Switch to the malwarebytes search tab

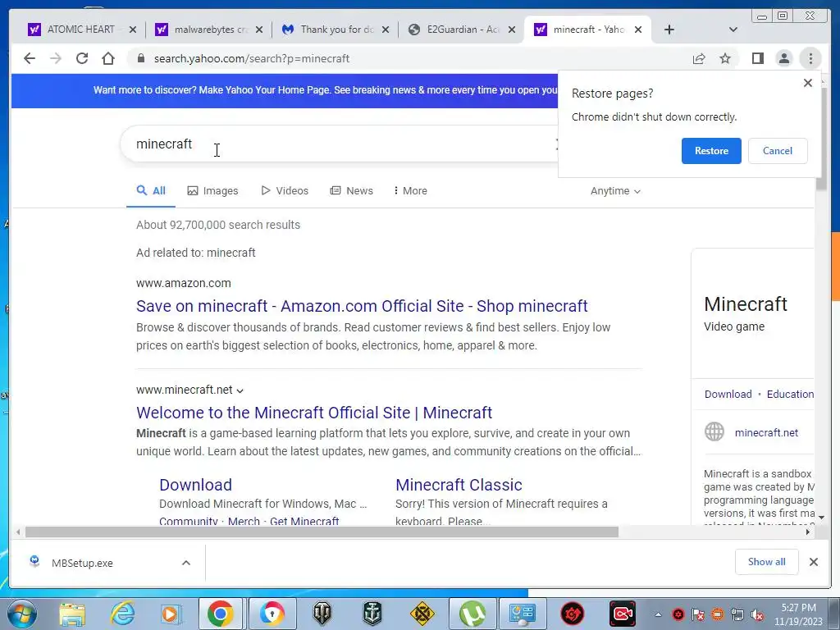(x=210, y=30)
